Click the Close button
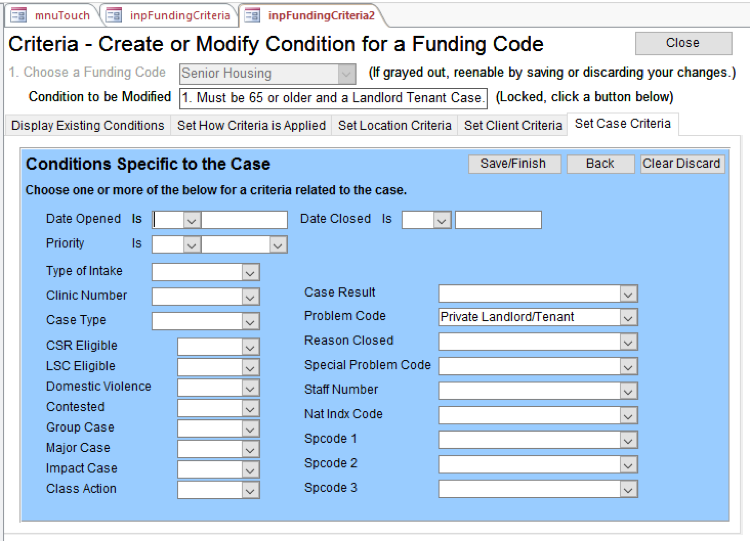 coord(682,43)
